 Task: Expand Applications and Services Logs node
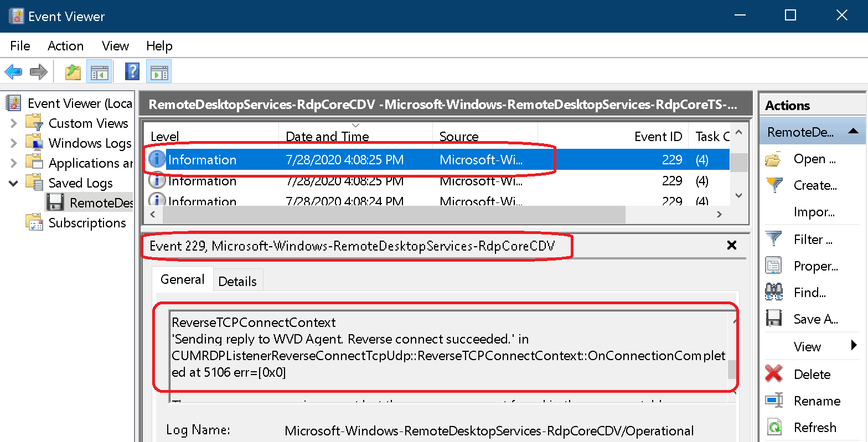14,163
